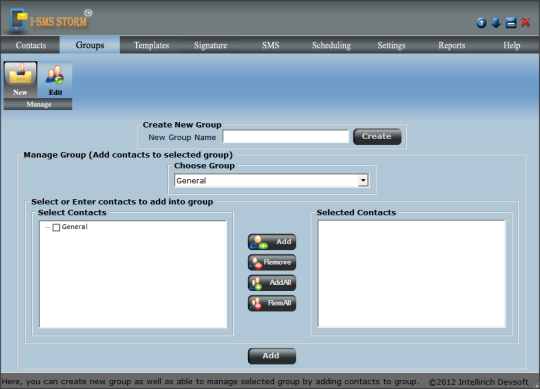Open the Settings tab
Screen dimensions: 540x389
point(391,45)
